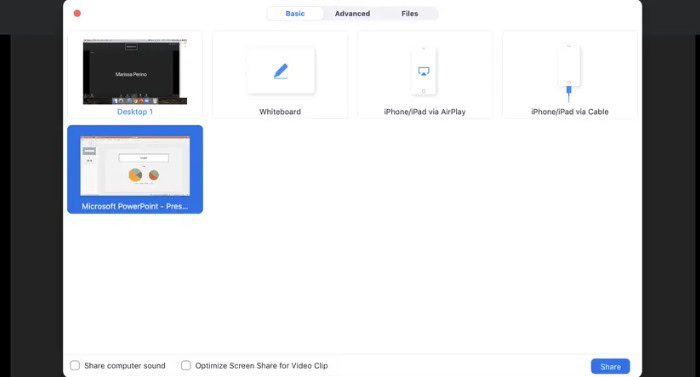Select the Desktop 1 screen thumbnail
The image size is (700, 377).
[135, 71]
